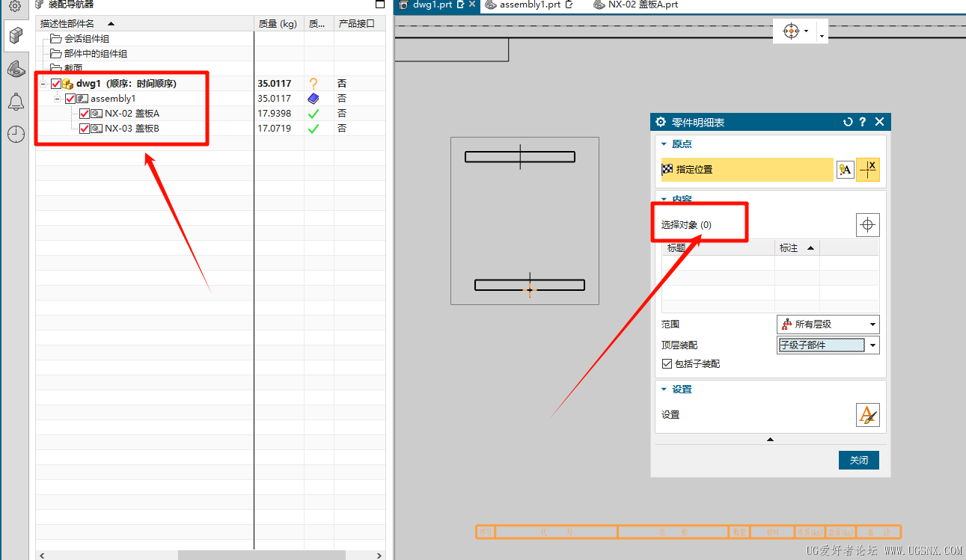966x560 pixels.
Task: Open the clock history sidebar icon
Action: click(x=16, y=135)
